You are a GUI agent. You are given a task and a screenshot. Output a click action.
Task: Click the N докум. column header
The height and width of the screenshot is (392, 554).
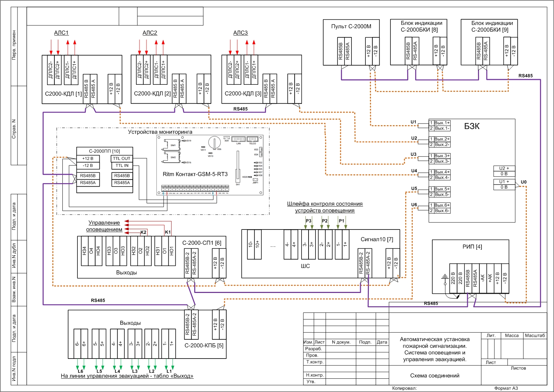tap(341, 342)
